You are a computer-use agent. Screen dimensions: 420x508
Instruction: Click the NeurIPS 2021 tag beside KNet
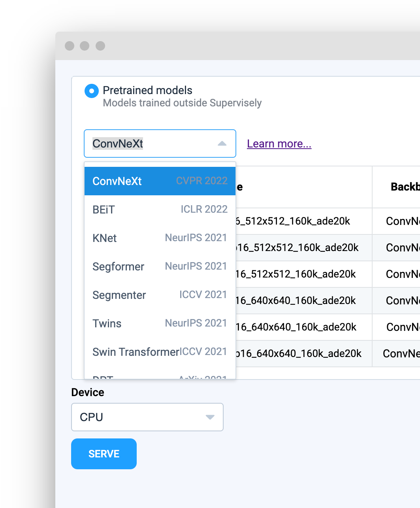[x=195, y=238]
